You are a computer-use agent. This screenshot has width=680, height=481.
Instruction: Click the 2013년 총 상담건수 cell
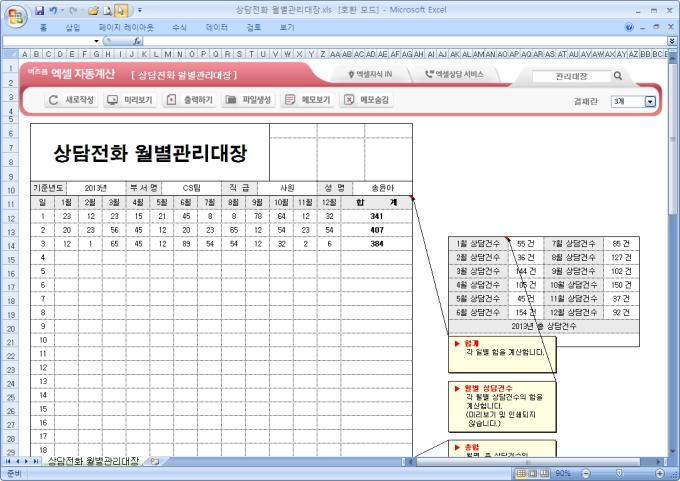tap(544, 326)
